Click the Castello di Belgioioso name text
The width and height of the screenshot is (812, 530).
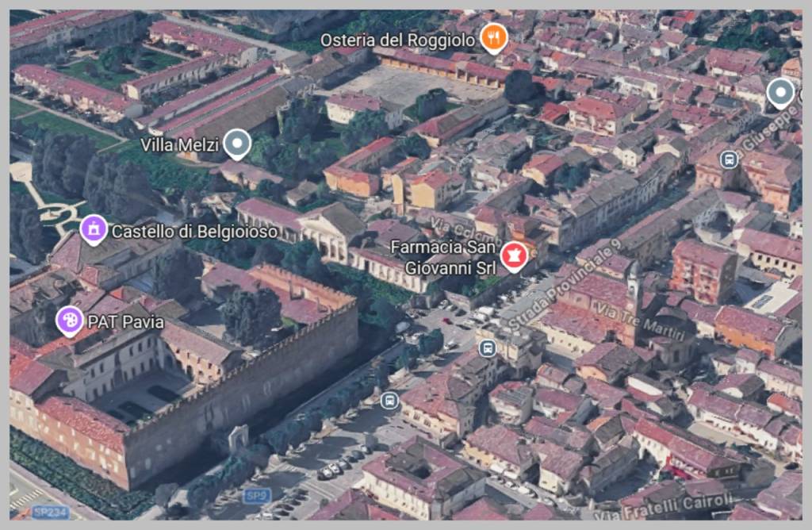(x=196, y=232)
